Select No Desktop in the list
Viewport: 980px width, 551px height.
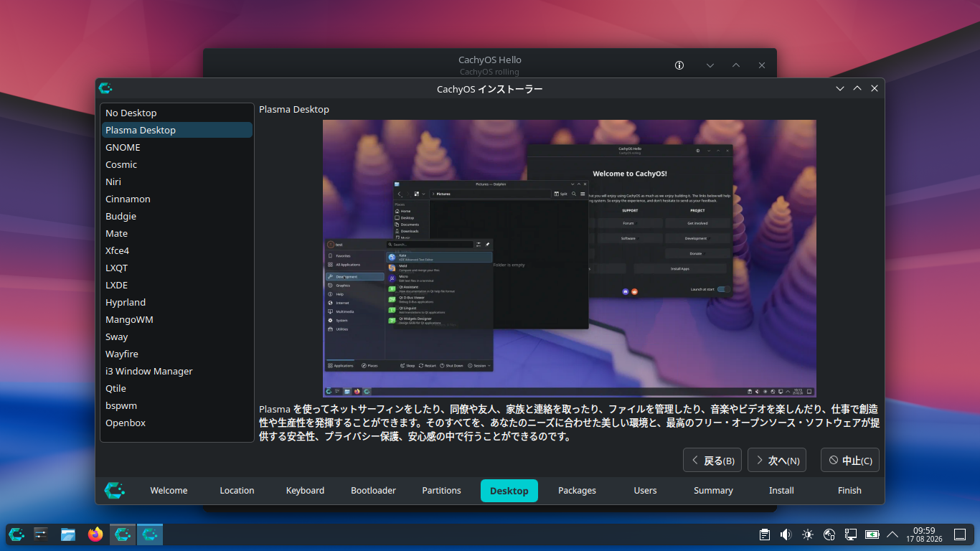(176, 113)
